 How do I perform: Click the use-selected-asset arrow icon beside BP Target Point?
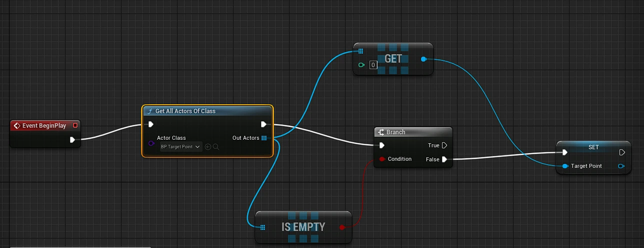coord(208,147)
